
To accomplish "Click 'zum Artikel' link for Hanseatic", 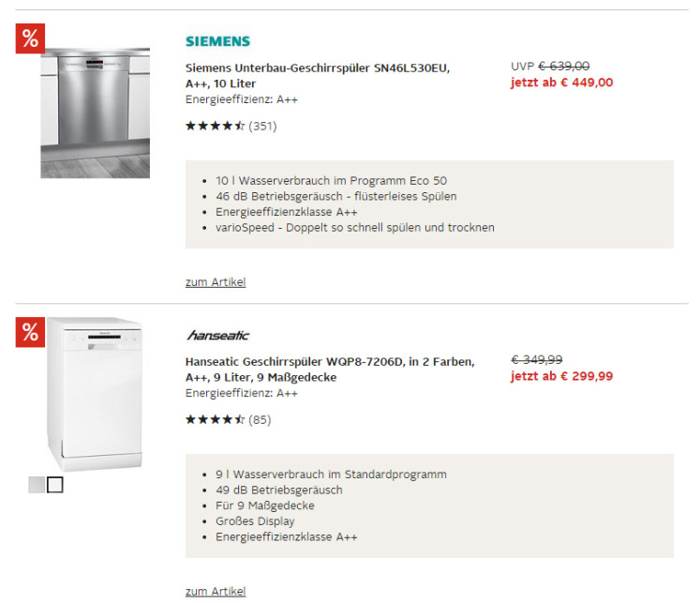I will pyautogui.click(x=216, y=592).
